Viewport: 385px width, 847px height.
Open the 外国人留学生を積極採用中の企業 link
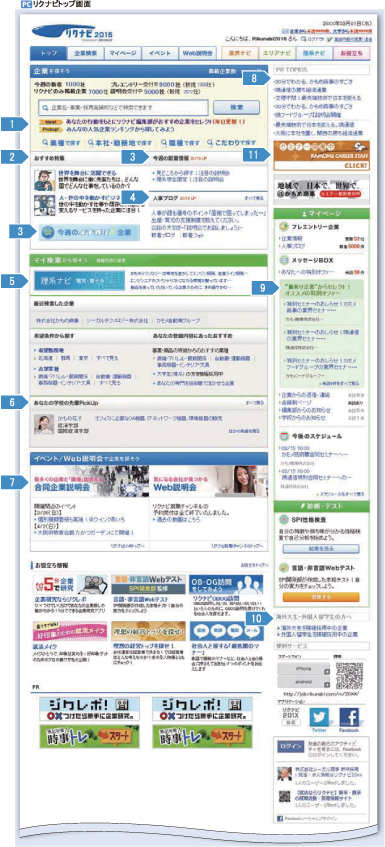318,634
